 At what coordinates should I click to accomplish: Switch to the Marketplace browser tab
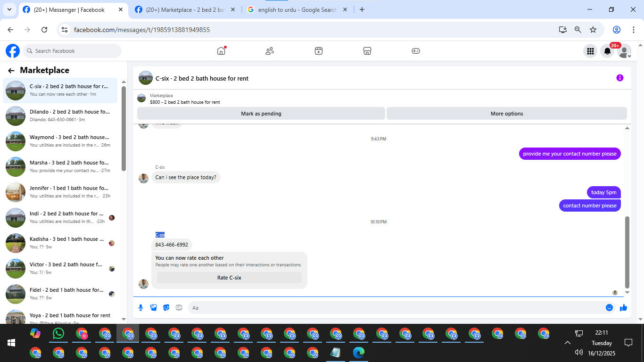point(185,9)
